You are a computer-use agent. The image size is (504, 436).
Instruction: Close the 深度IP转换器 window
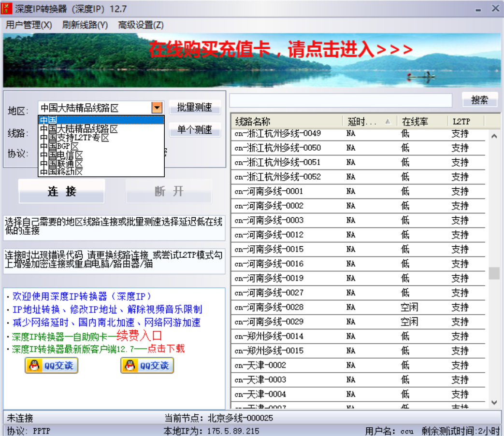[x=495, y=8]
